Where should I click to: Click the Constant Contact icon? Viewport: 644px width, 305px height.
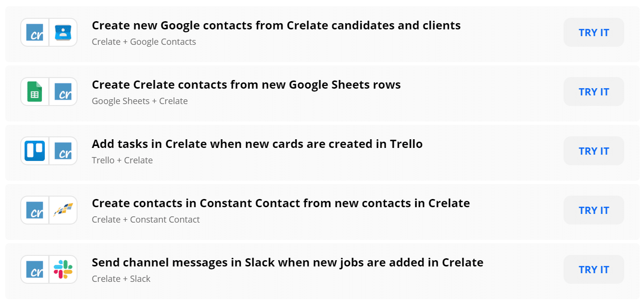click(63, 210)
